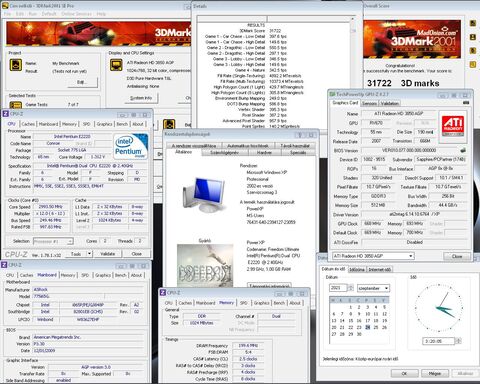Click the title icon of CPU-Z CPU window
480x384 pixels.
[5, 114]
